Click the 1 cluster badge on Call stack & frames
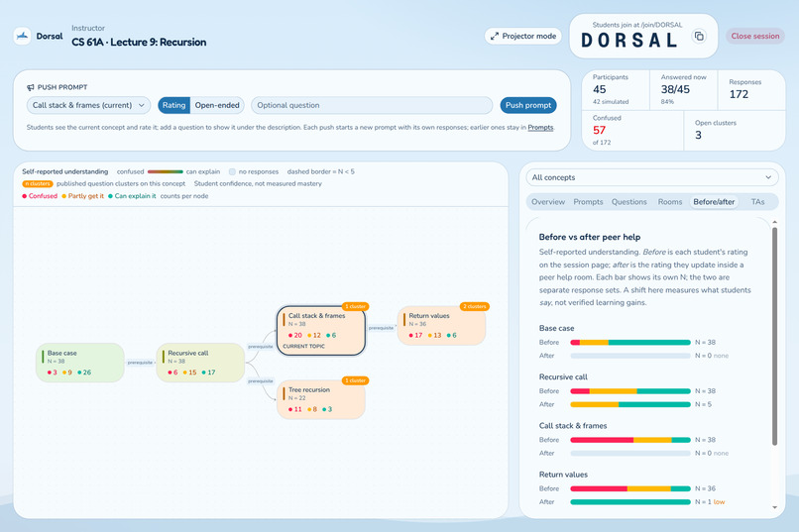The height and width of the screenshot is (532, 799). pos(355,306)
